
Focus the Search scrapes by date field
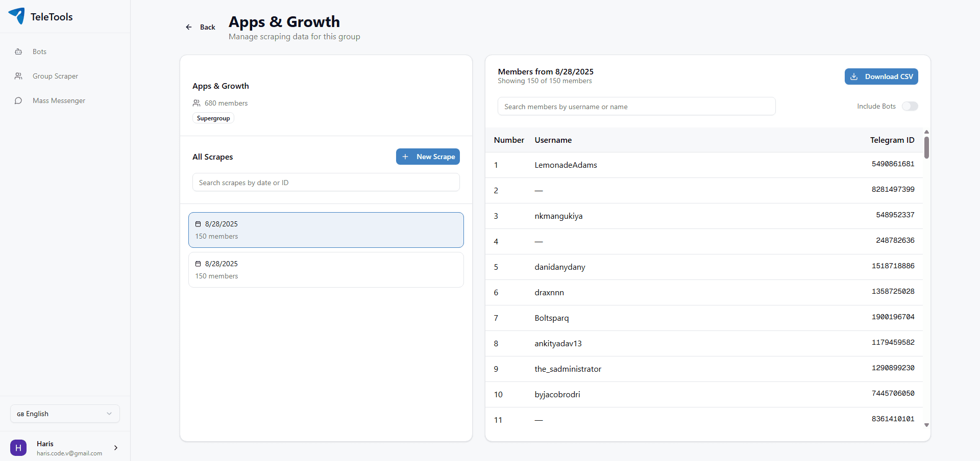326,182
